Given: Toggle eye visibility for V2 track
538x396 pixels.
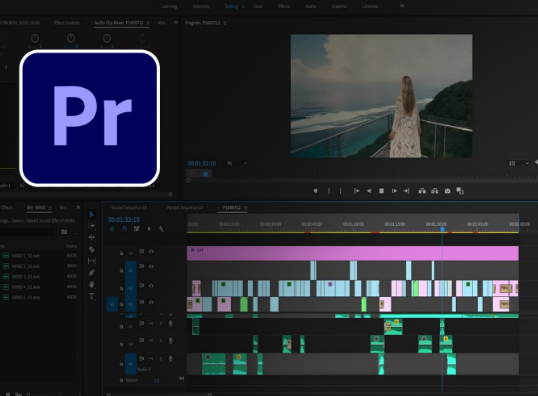Looking at the screenshot, I should [x=151, y=286].
